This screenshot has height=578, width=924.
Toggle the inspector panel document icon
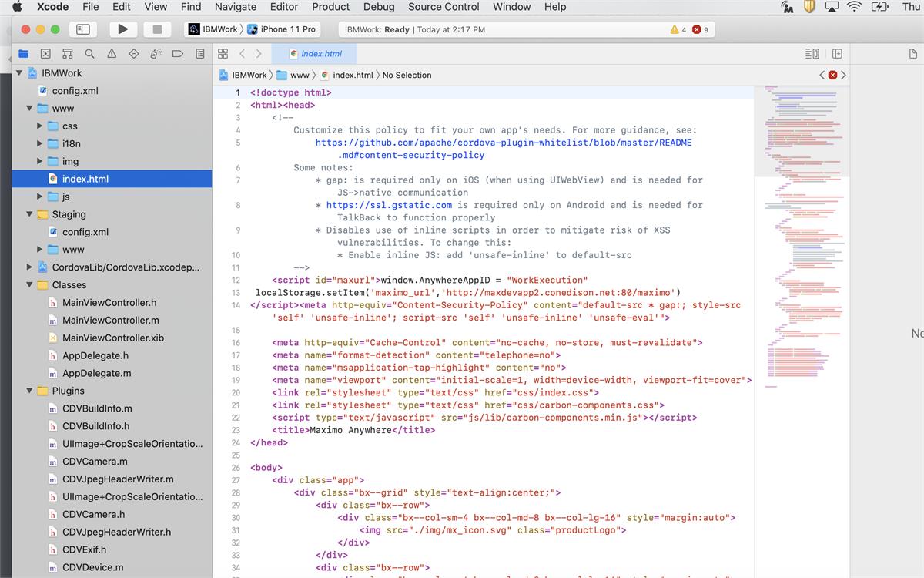click(912, 54)
